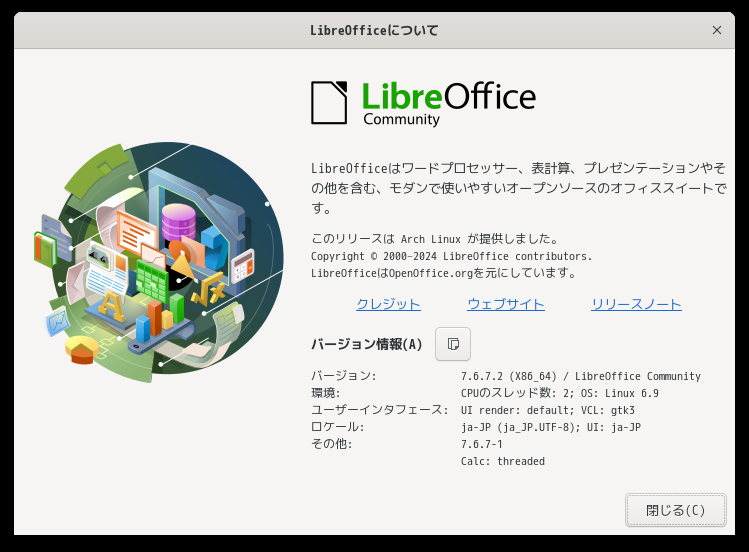Click the バージョン情報(A) label

tap(366, 344)
